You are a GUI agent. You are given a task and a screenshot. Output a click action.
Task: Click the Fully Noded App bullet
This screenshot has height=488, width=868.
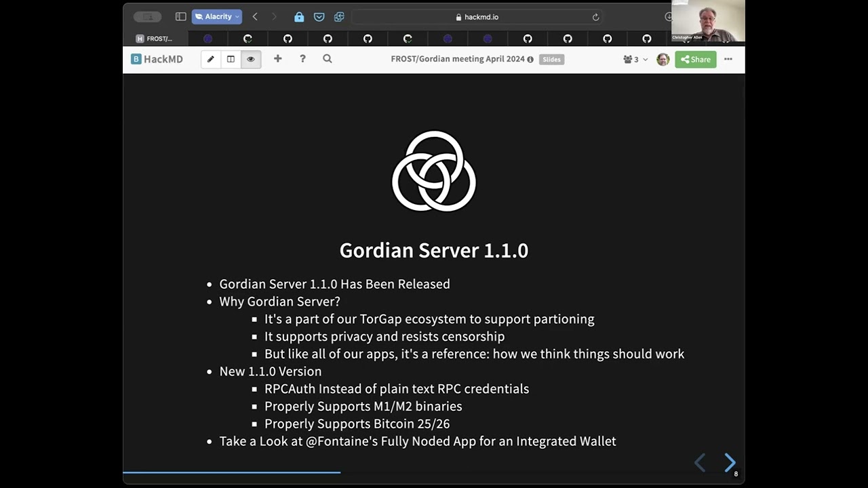(418, 441)
